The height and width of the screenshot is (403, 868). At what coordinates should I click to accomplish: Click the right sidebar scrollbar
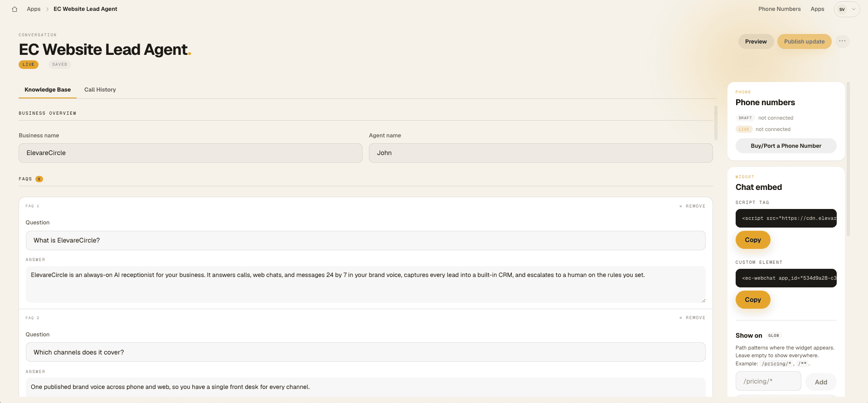point(848,159)
